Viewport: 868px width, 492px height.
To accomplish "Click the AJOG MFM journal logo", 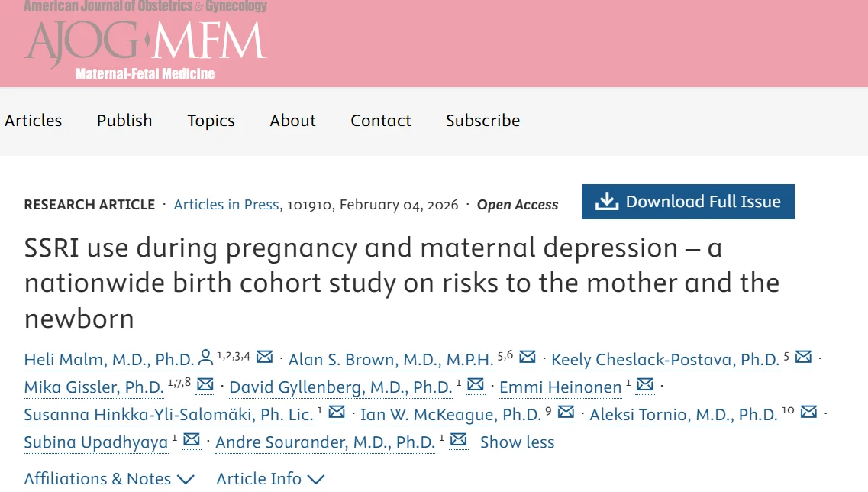I will point(145,42).
